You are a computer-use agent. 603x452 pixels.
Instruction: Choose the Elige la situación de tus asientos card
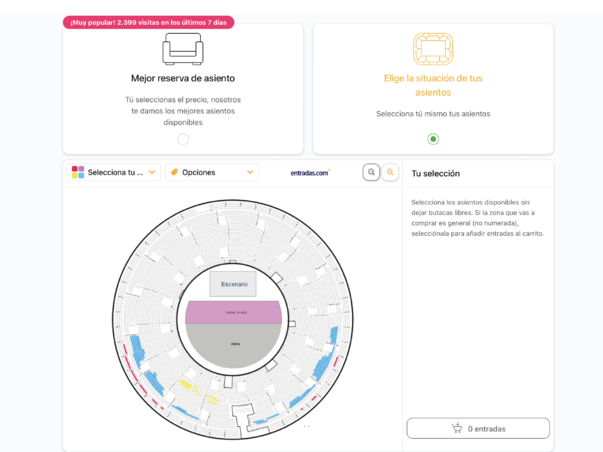tap(433, 89)
